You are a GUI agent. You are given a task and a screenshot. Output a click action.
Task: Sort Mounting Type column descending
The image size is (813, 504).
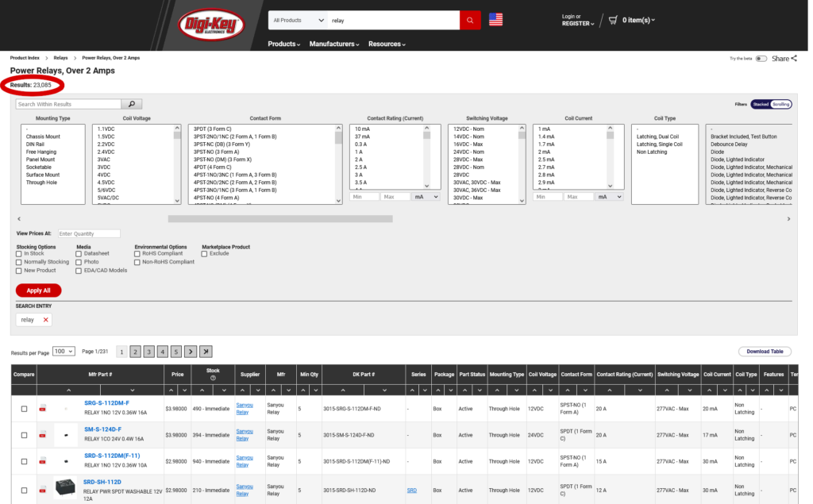coord(516,390)
